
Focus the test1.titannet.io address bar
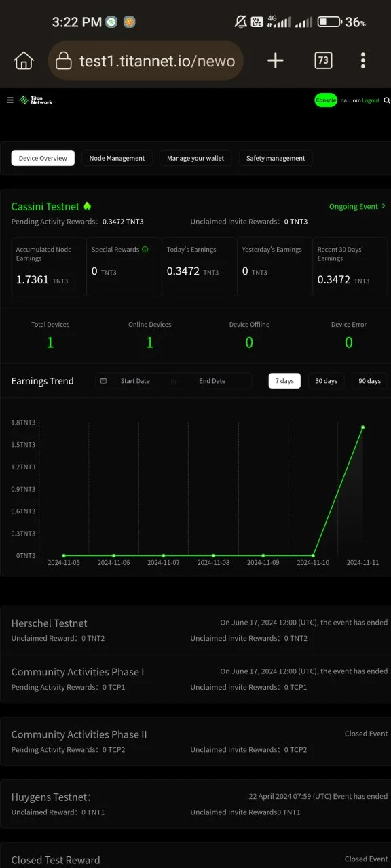click(x=146, y=61)
